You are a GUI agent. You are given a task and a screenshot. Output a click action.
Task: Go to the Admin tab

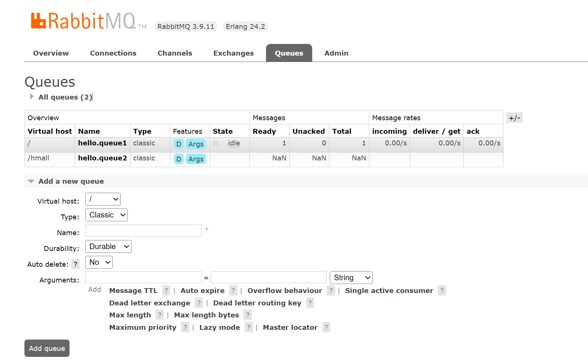(336, 53)
